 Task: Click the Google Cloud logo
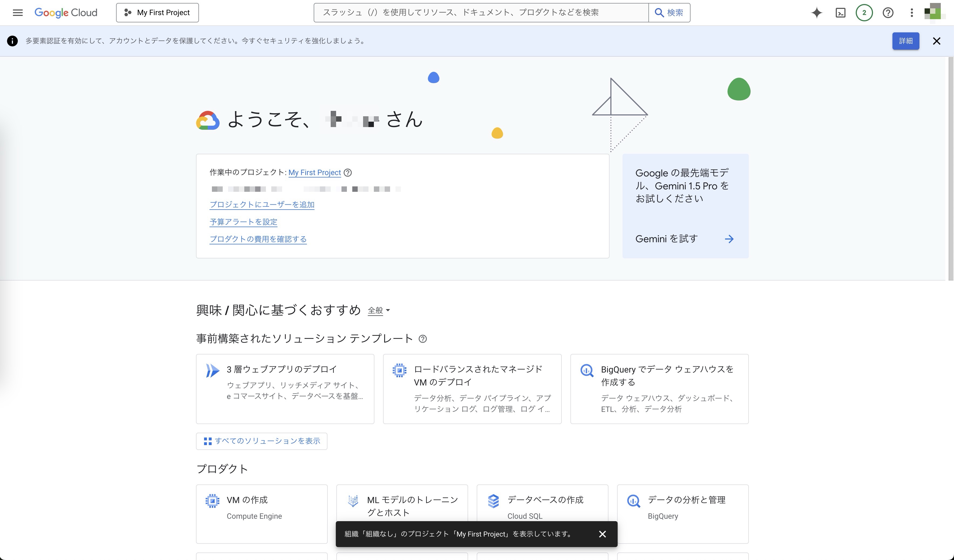66,12
